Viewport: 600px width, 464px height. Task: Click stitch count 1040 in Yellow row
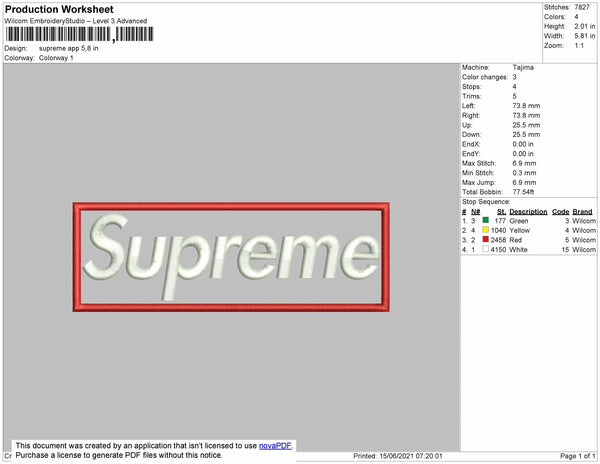499,231
